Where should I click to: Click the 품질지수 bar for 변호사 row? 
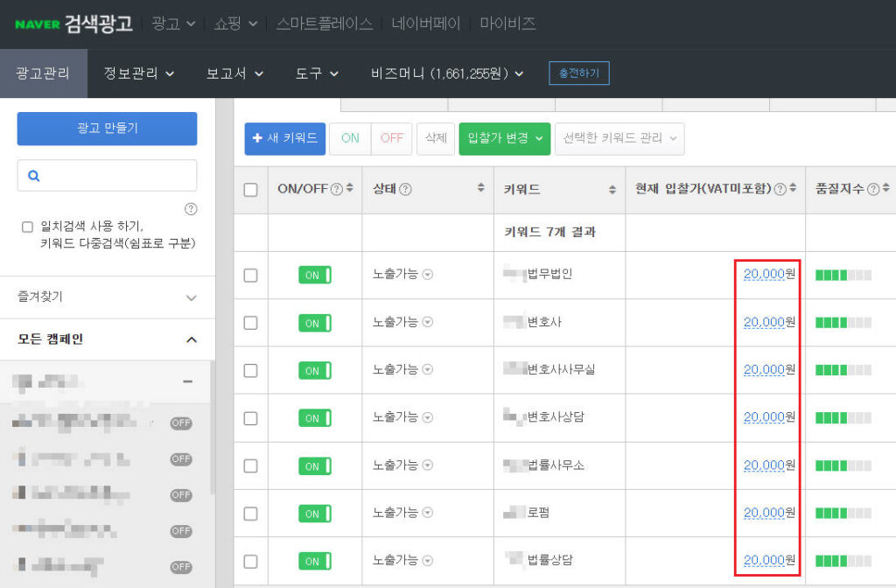pos(843,323)
